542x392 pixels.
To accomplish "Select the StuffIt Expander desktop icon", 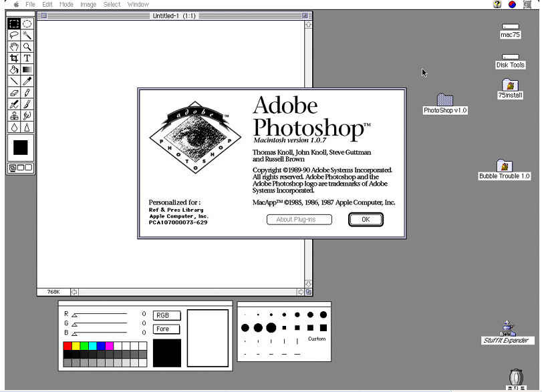I will [x=507, y=329].
